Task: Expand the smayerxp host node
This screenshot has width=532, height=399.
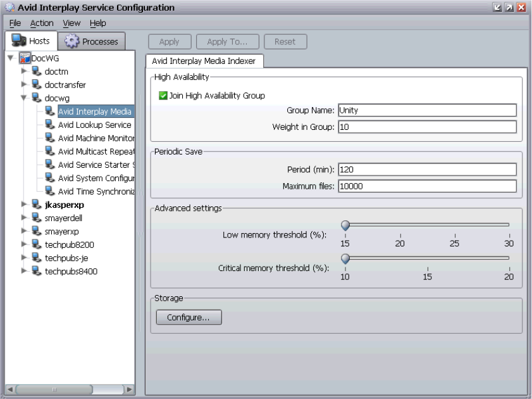Action: tap(24, 231)
